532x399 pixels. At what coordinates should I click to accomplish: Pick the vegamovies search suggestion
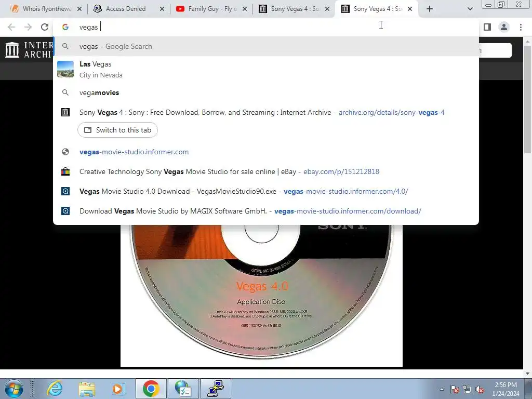click(x=266, y=92)
